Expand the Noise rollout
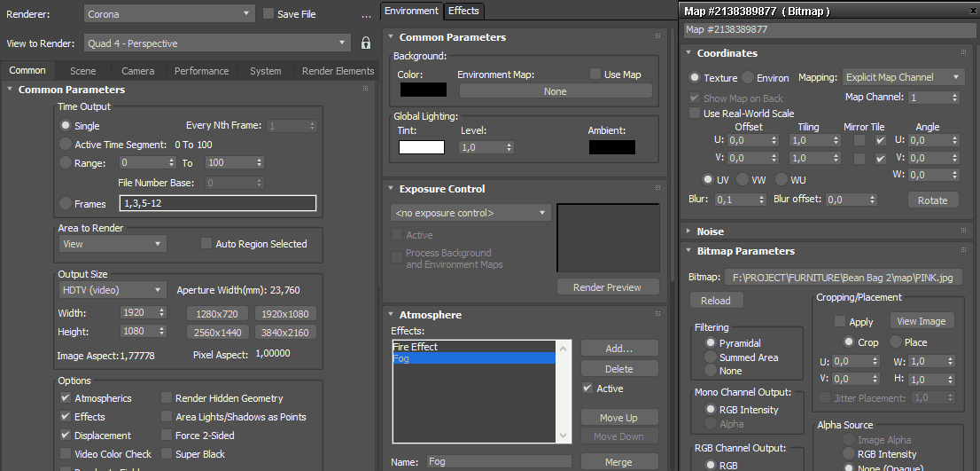 [690, 231]
